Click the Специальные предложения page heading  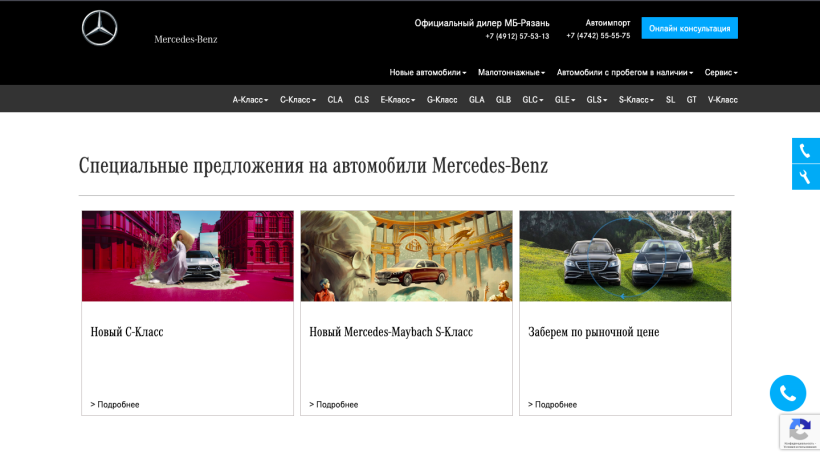(313, 166)
